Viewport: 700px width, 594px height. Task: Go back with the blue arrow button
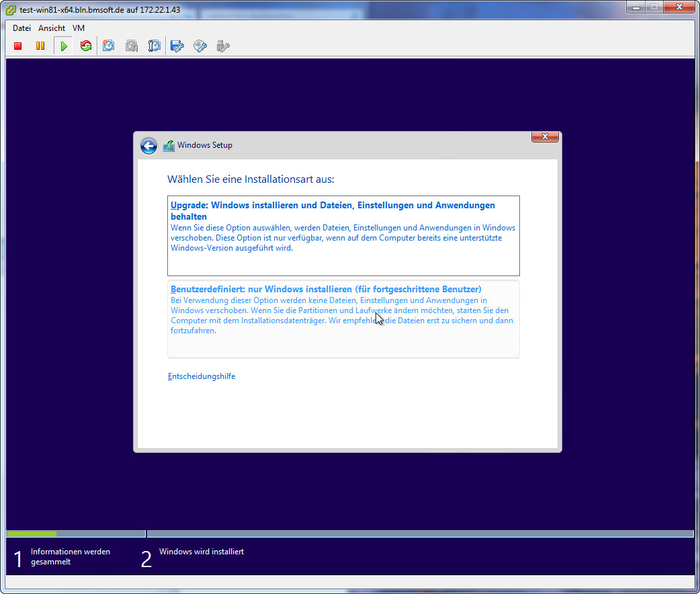click(x=148, y=146)
